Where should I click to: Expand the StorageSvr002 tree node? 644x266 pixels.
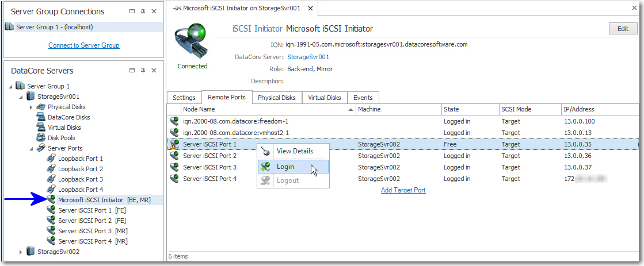21,252
